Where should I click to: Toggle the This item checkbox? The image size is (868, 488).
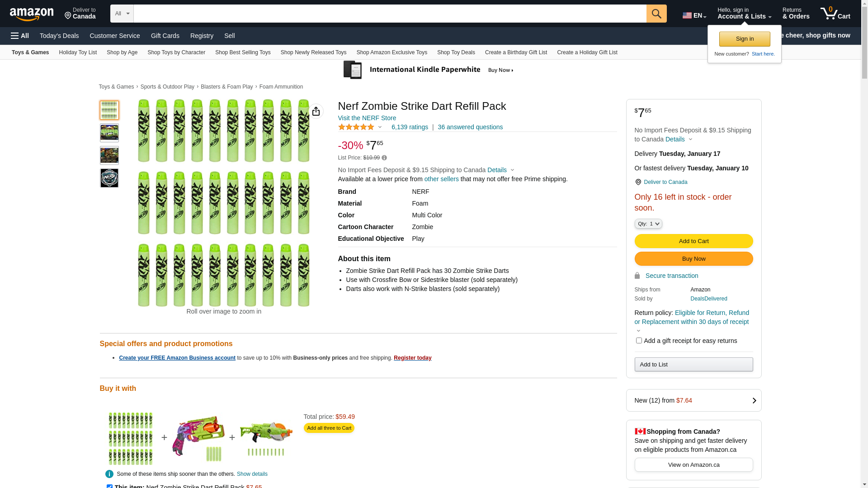(109, 486)
